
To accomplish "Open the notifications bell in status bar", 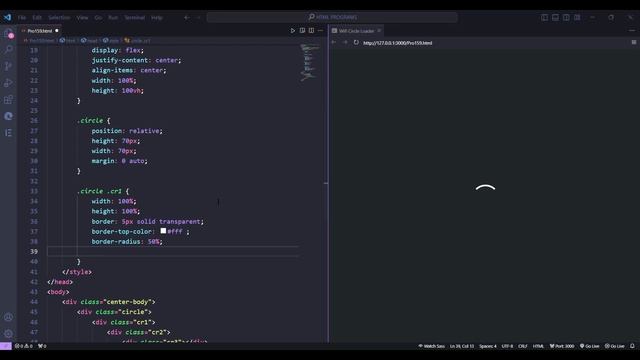I will point(632,346).
